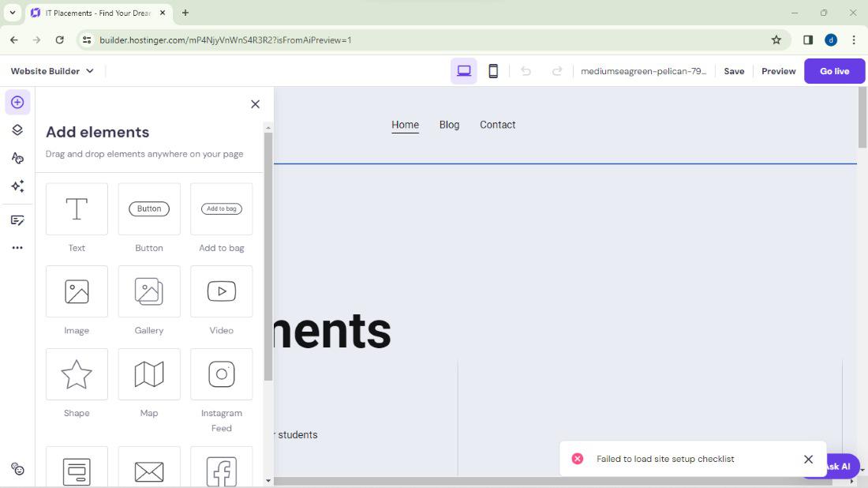
Task: Click the view site information icon
Action: pos(87,40)
